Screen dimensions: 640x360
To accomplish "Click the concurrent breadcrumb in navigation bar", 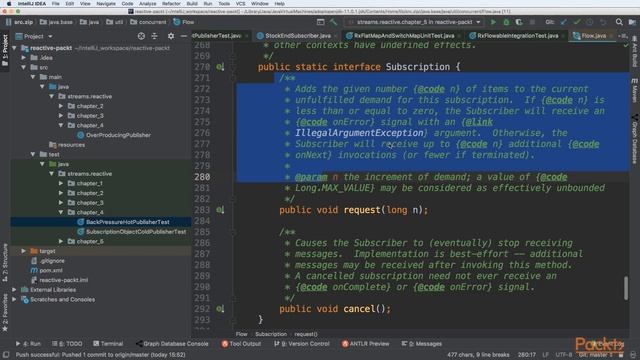I will (x=148, y=22).
